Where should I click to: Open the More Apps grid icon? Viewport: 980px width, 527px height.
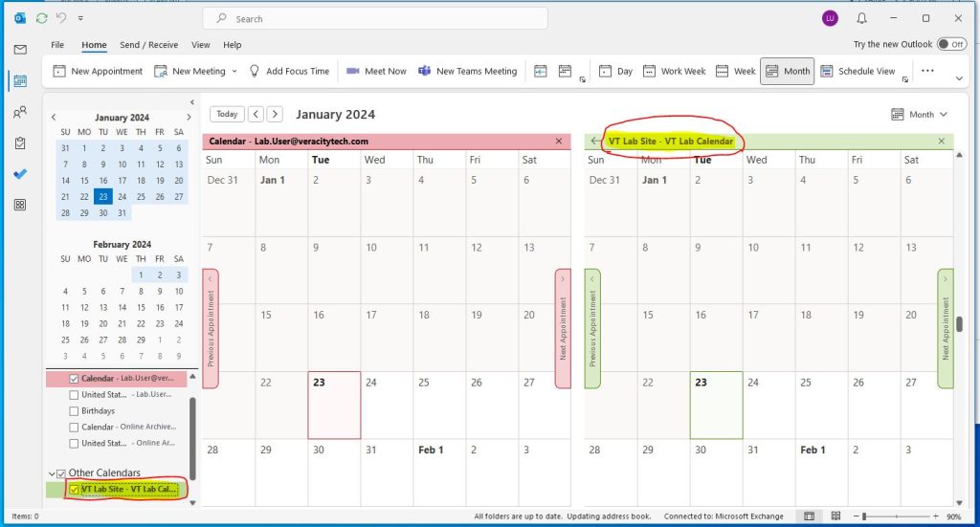[20, 205]
